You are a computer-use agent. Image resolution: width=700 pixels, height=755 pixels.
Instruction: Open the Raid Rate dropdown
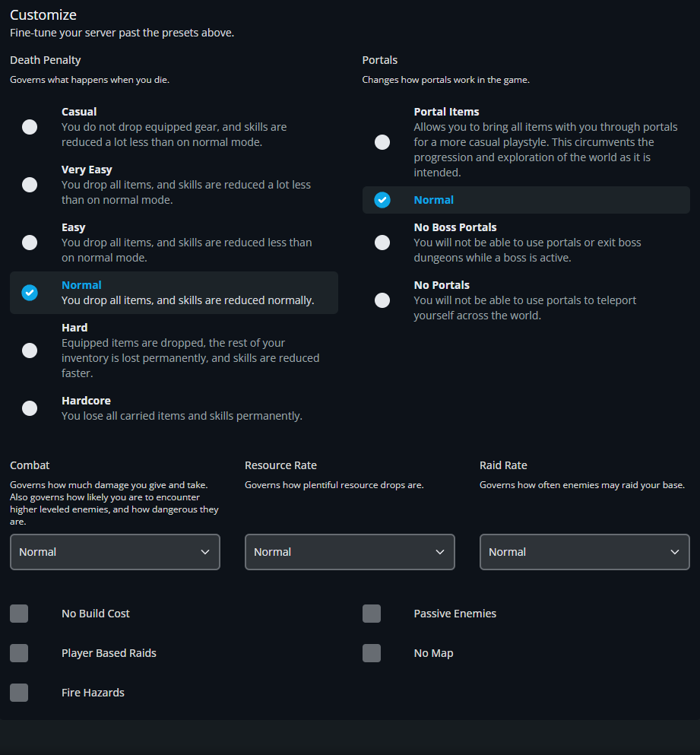click(x=585, y=552)
